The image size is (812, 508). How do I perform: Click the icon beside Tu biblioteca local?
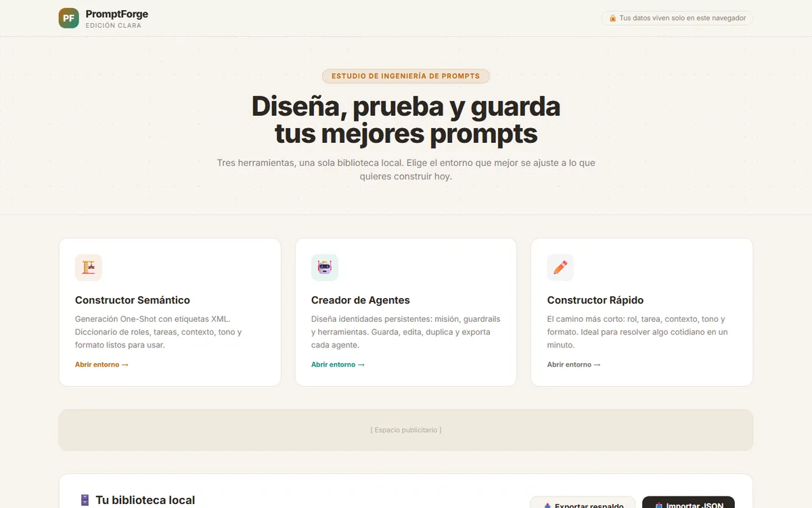[x=85, y=501]
